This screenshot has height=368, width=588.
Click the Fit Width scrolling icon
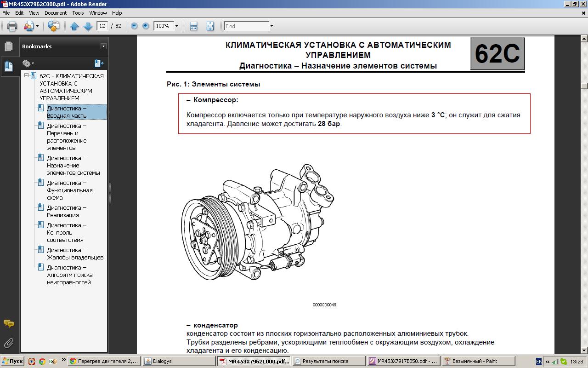193,26
